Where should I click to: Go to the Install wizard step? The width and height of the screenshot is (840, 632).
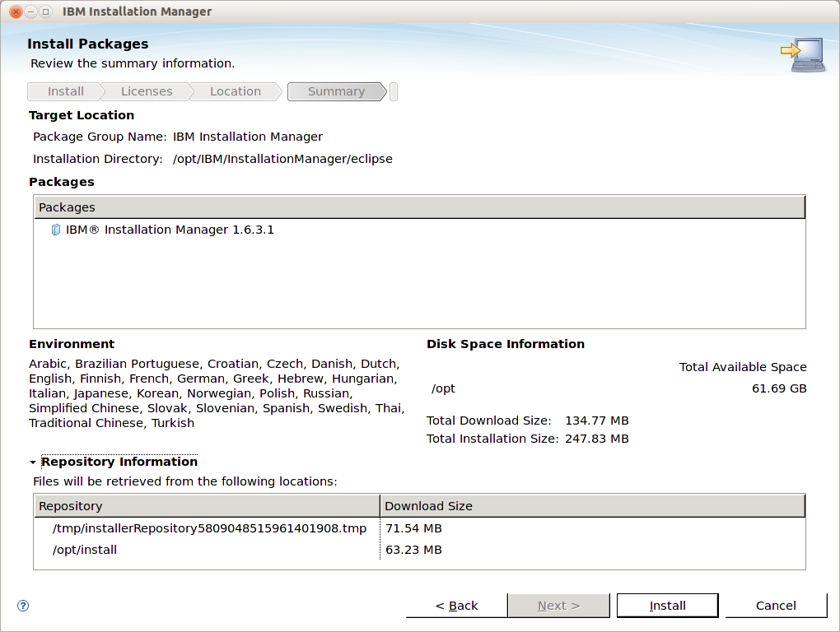[x=65, y=91]
